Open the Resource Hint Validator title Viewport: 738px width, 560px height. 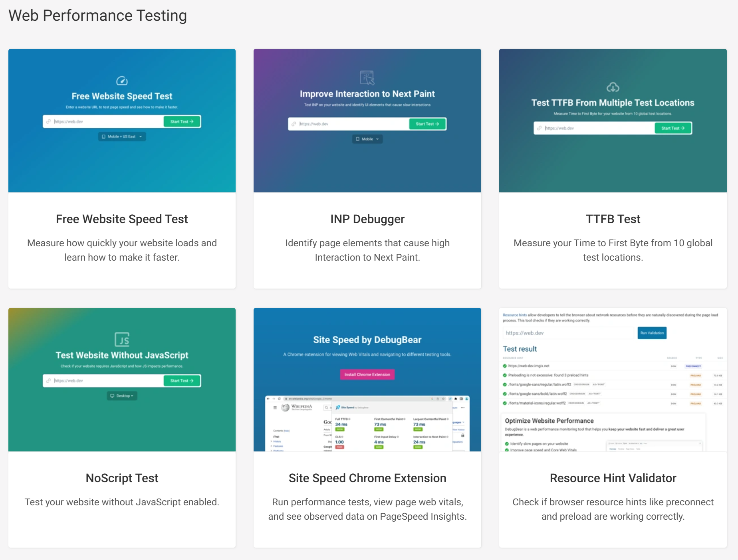coord(613,478)
